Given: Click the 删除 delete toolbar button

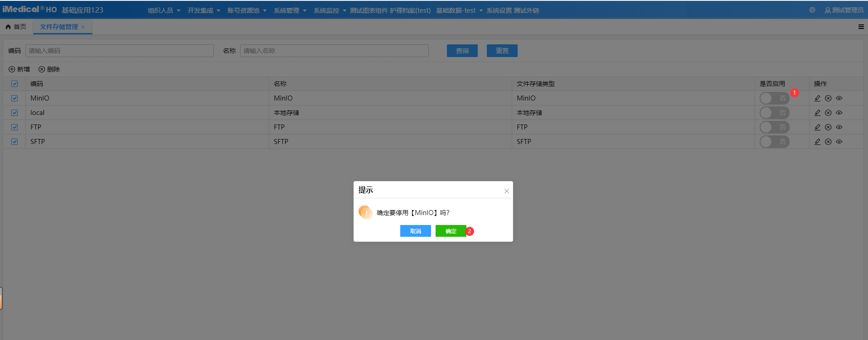Looking at the screenshot, I should (x=49, y=69).
